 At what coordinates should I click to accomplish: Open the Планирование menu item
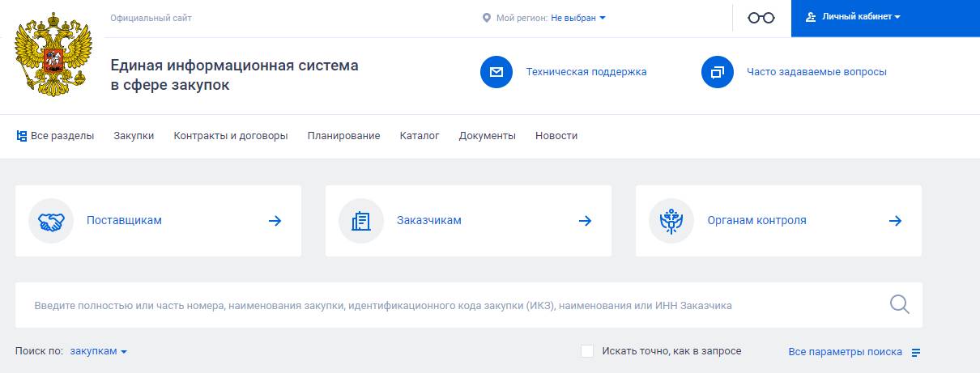click(343, 136)
